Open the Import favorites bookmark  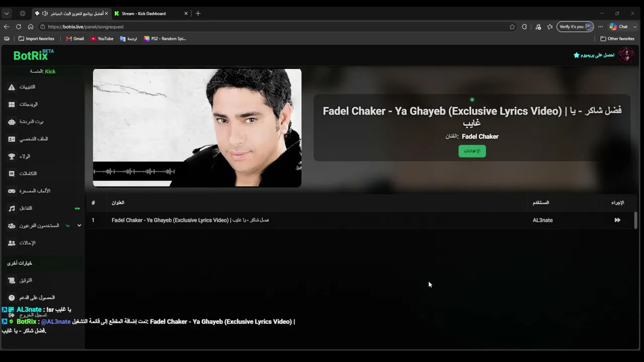tap(36, 39)
